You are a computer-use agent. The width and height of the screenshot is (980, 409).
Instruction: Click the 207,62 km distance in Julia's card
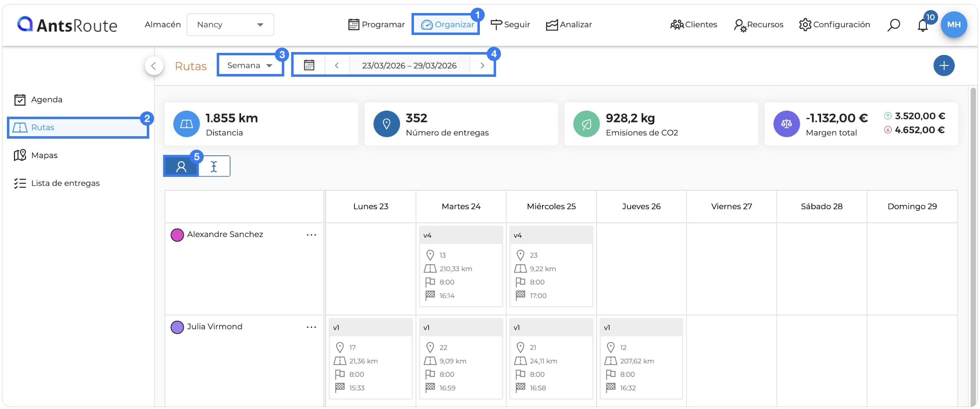[637, 361]
